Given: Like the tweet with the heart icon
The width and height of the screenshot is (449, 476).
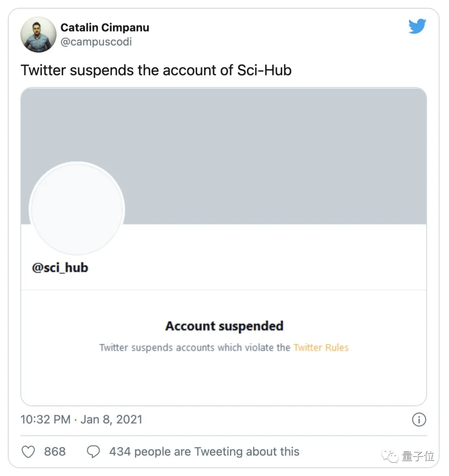Looking at the screenshot, I should (x=28, y=451).
